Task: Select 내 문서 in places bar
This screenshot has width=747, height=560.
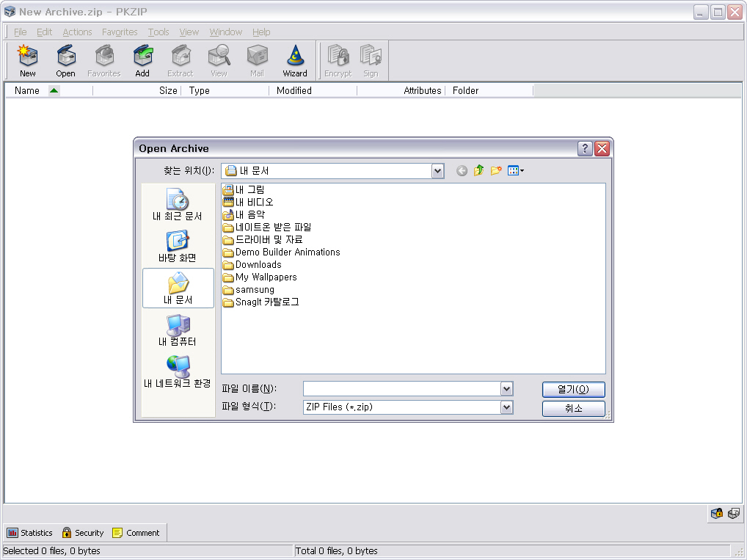Action: click(178, 288)
